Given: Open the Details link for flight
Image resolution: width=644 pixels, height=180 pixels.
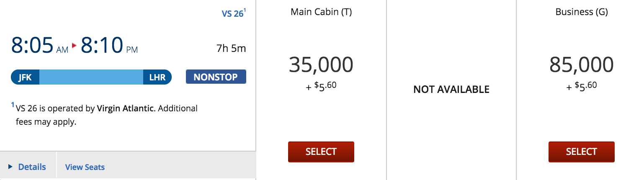Looking at the screenshot, I should [32, 167].
